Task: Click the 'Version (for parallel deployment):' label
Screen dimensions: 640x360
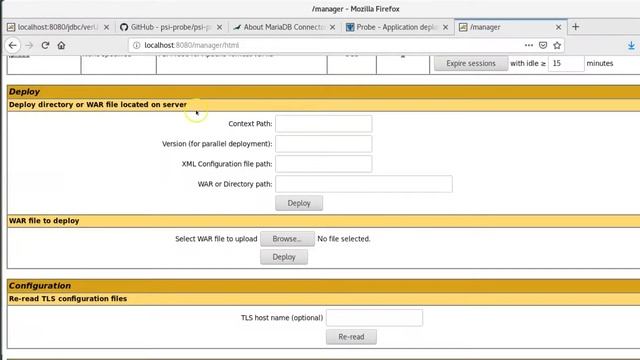Action: click(217, 144)
